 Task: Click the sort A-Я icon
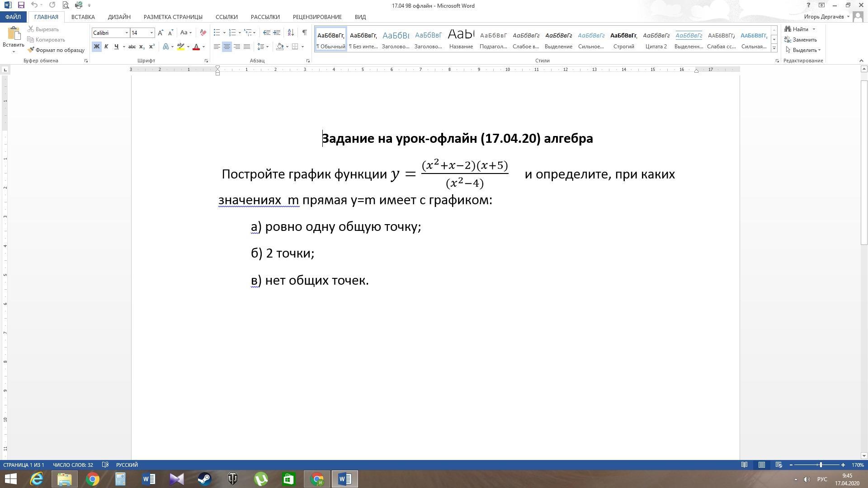(291, 33)
